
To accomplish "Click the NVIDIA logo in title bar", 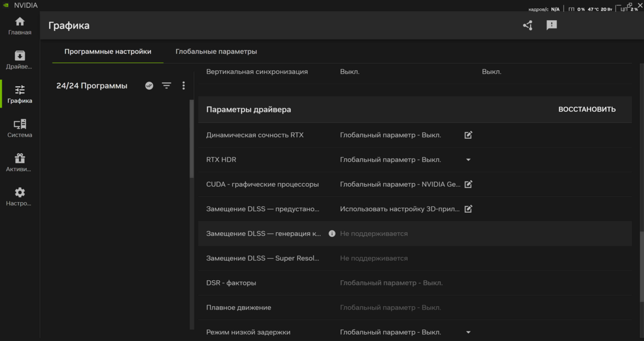I will pyautogui.click(x=6, y=5).
